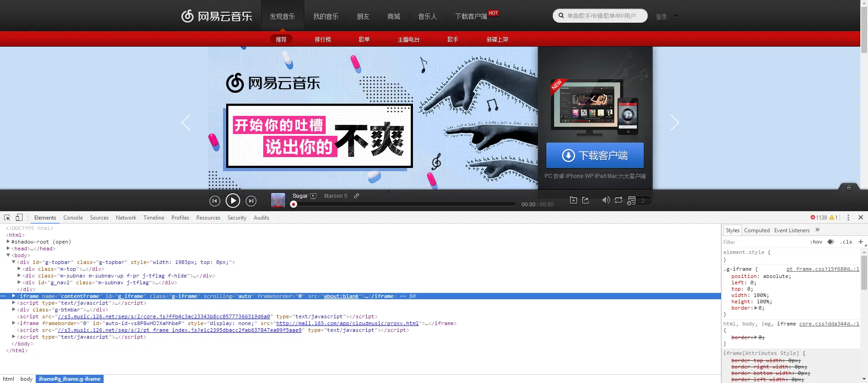Viewport: 868px width, 383px height.
Task: Show the previous banner slide
Action: [x=186, y=122]
